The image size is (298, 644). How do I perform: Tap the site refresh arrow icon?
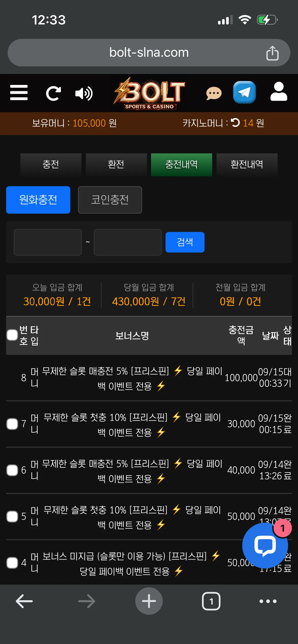[53, 93]
